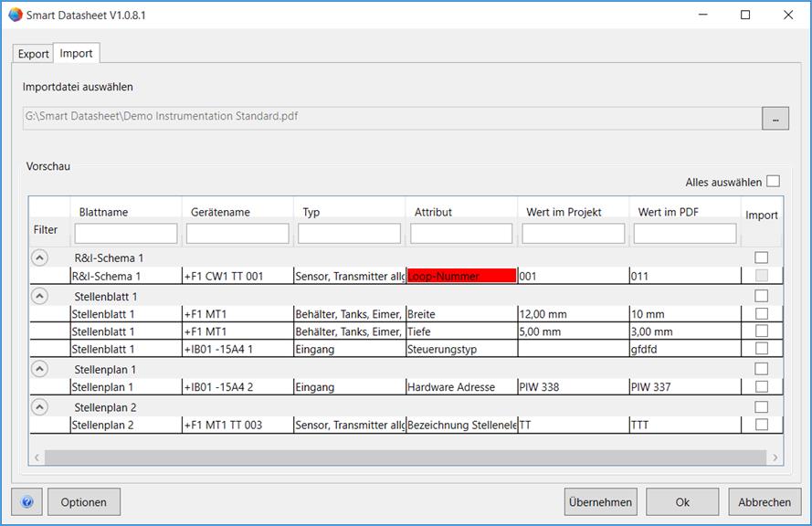Viewport: 812px width, 526px height.
Task: Click the Attribut column header
Action: coord(433,212)
